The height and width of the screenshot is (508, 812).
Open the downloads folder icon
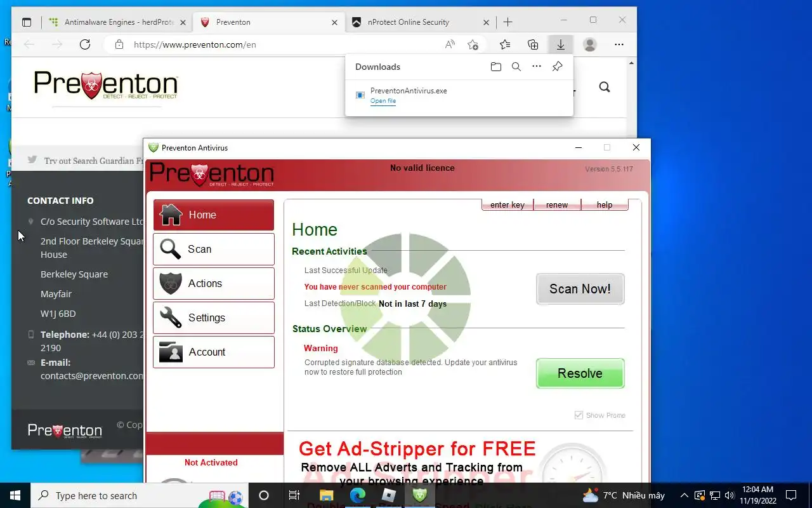[x=496, y=67]
